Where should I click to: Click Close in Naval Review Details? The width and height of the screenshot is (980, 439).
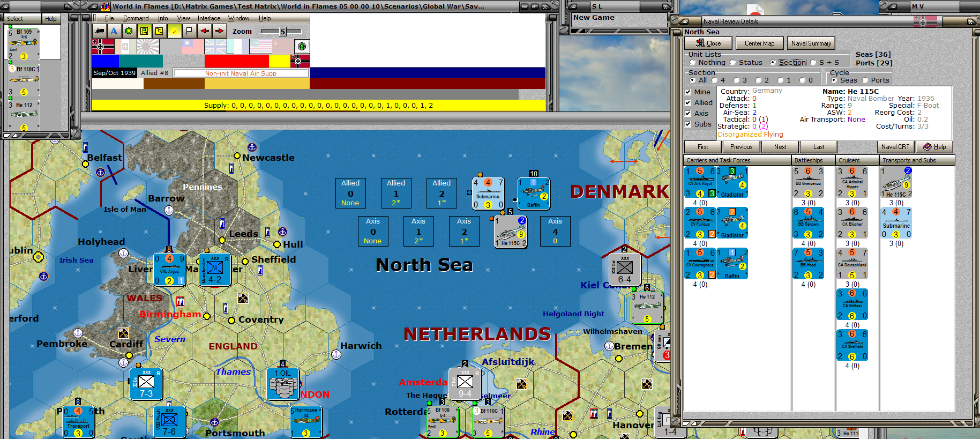coord(708,43)
